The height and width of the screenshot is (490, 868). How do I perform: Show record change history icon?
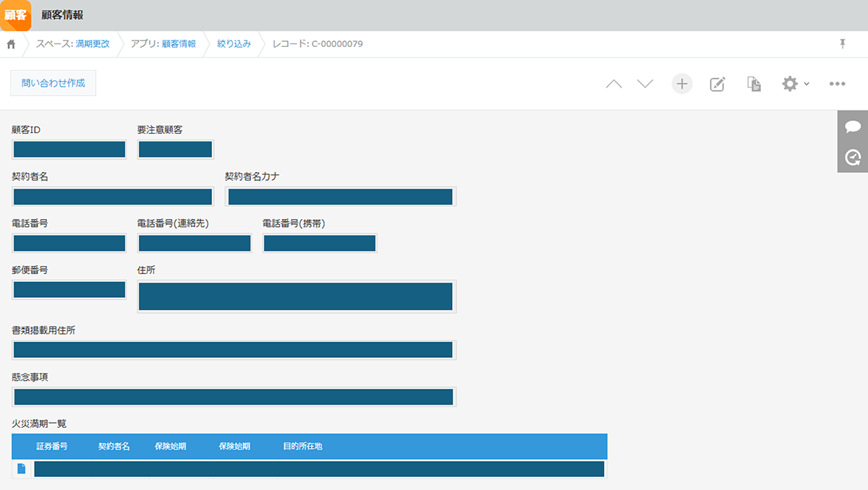pos(853,157)
